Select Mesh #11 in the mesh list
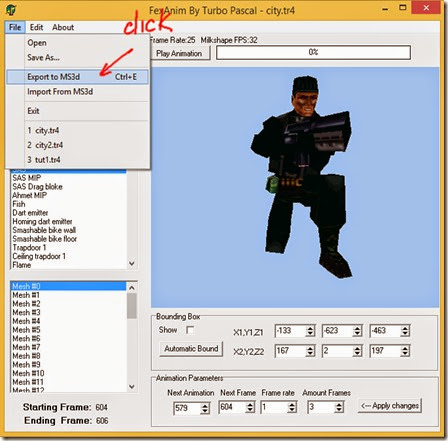Image resolution: width=448 pixels, height=441 pixels. tap(68, 382)
